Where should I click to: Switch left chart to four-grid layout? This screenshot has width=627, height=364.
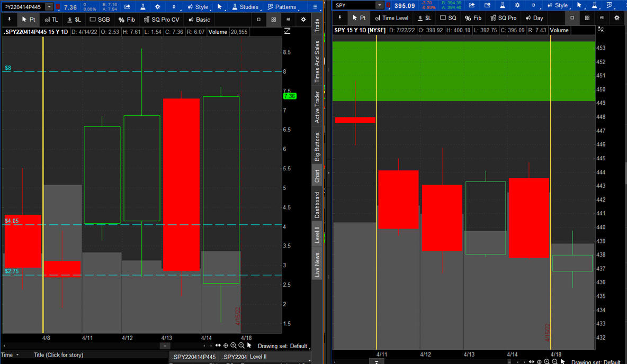tap(273, 20)
